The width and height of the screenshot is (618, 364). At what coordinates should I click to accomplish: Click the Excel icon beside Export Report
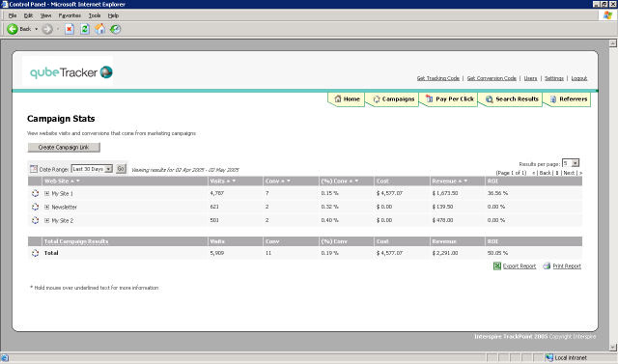pos(497,266)
